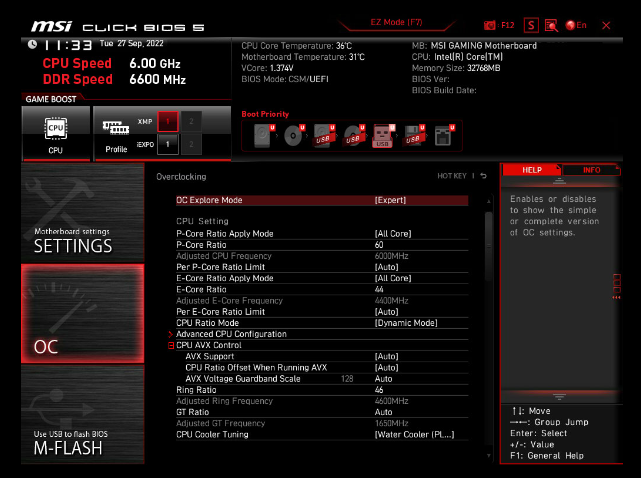Click Adjusted GT Frequency 1650MHz row
The height and width of the screenshot is (478, 641).
[x=322, y=424]
